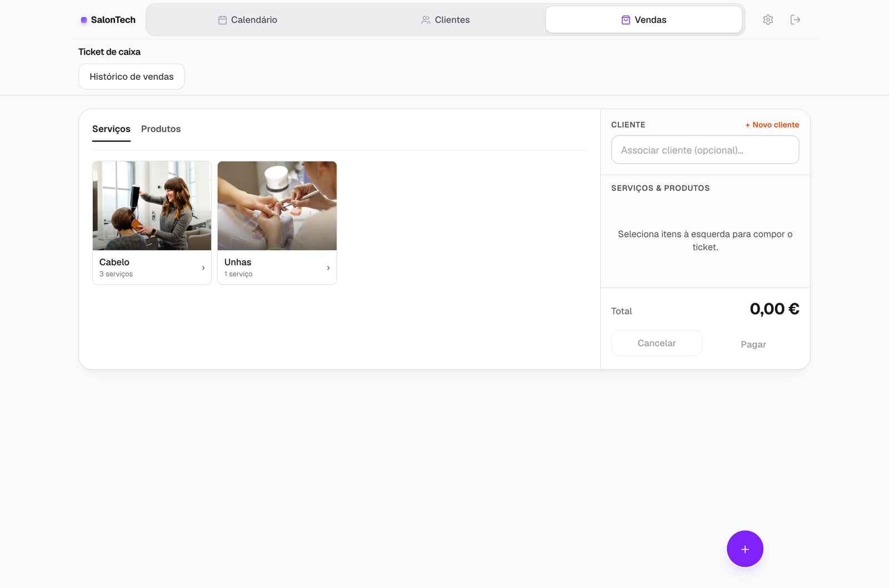Switch to the Calendário tab
Viewport: 889px width, 588px height.
pyautogui.click(x=247, y=20)
